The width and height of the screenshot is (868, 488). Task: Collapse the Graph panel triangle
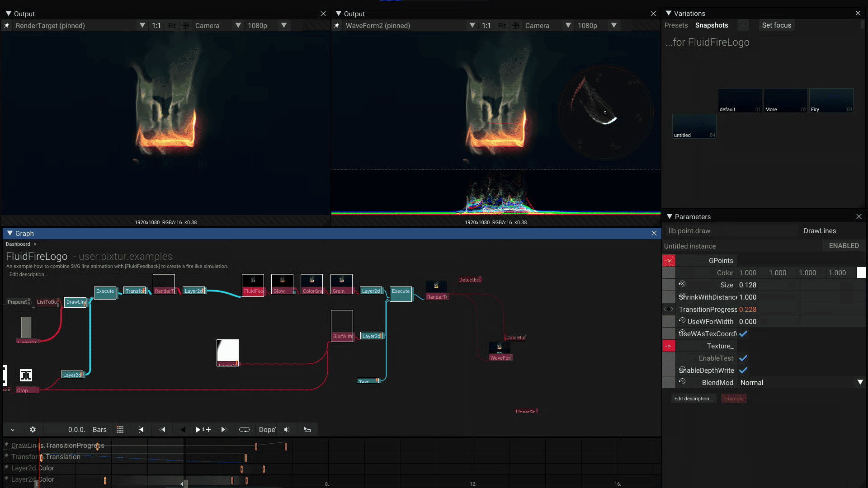pyautogui.click(x=10, y=234)
